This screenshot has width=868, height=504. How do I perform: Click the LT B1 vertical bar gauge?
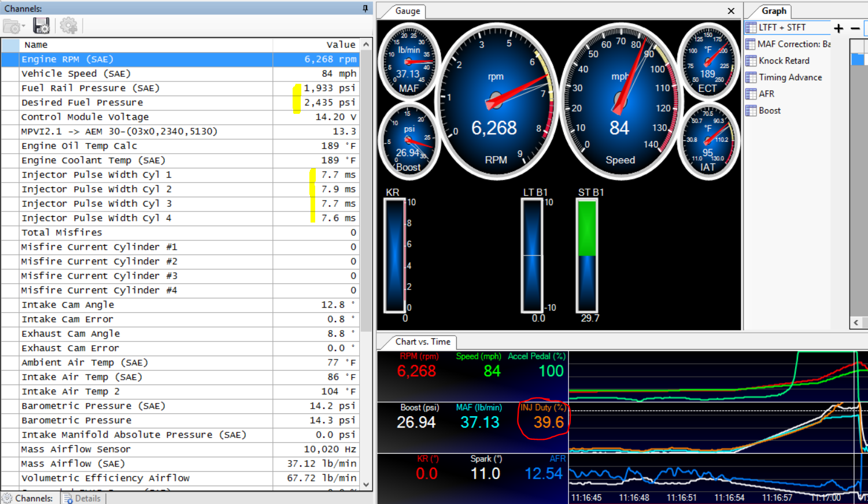tap(532, 255)
